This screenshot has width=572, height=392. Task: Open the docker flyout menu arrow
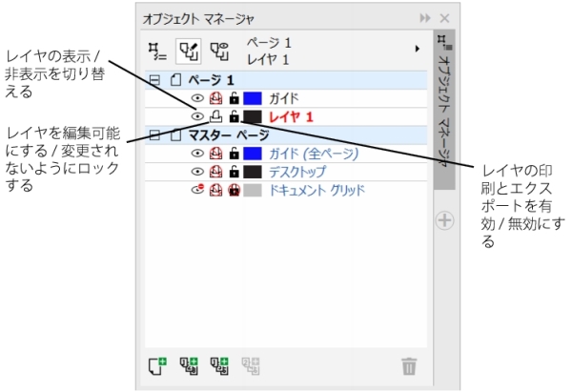416,48
